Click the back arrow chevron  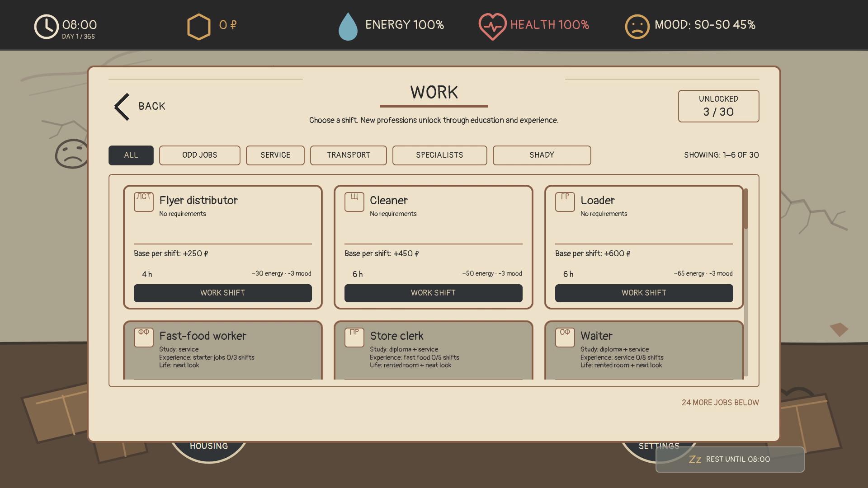point(122,107)
